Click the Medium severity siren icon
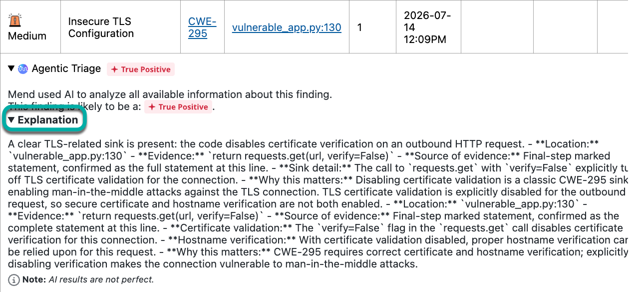Viewport: 644px width, 292px height. 15,20
